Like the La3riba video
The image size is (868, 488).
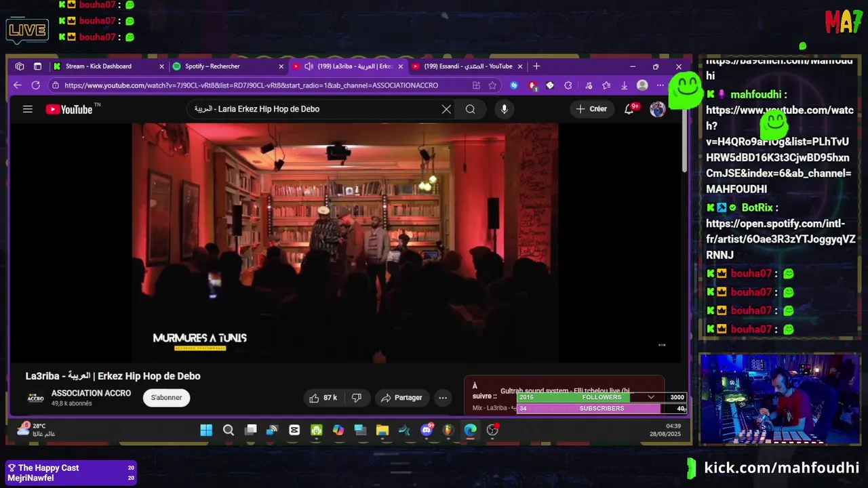click(323, 398)
